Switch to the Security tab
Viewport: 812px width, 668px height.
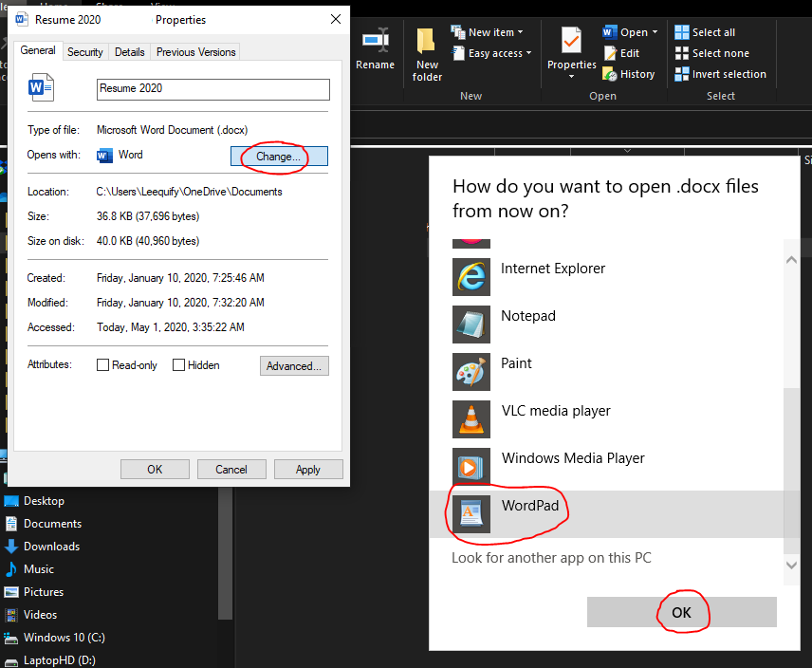pos(85,52)
